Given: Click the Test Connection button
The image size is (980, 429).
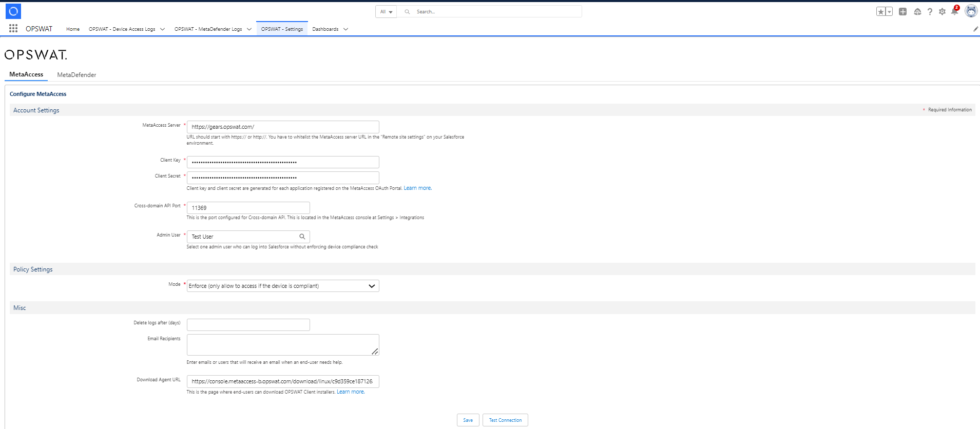Looking at the screenshot, I should (x=505, y=420).
